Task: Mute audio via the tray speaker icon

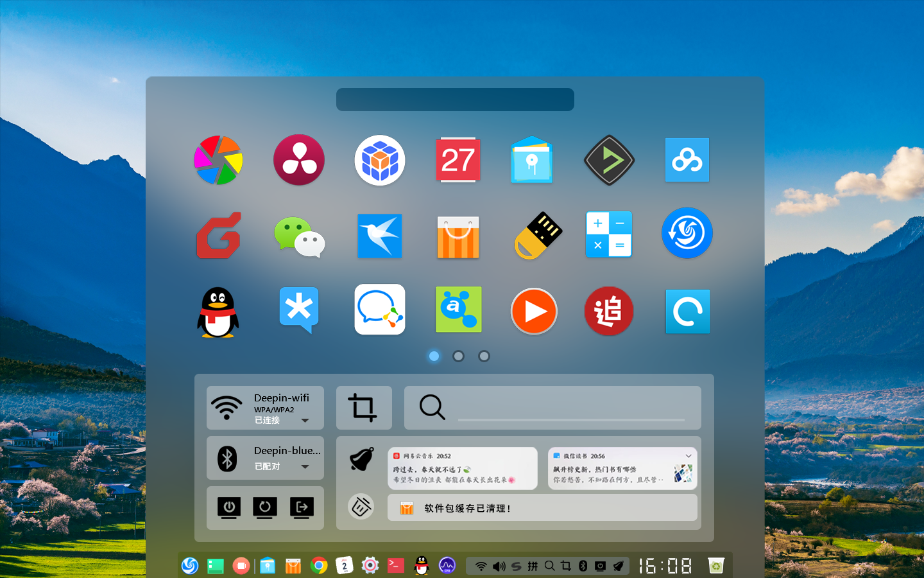Action: coord(500,566)
